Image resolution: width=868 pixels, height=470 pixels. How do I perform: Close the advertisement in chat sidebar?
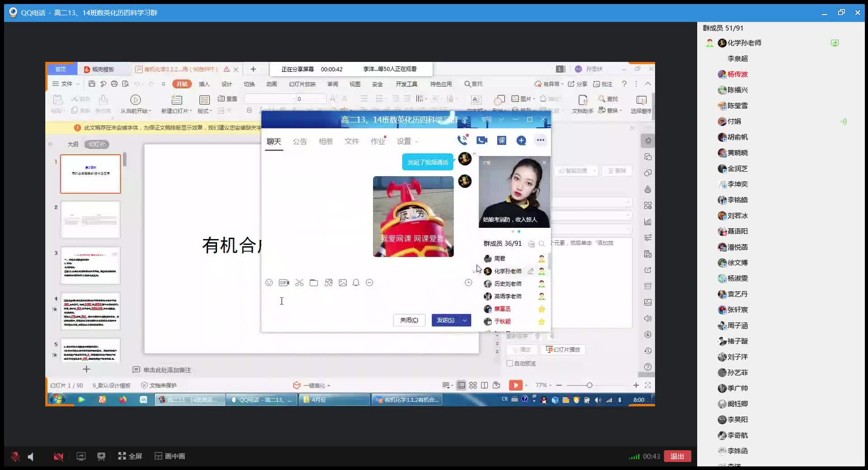pyautogui.click(x=544, y=162)
